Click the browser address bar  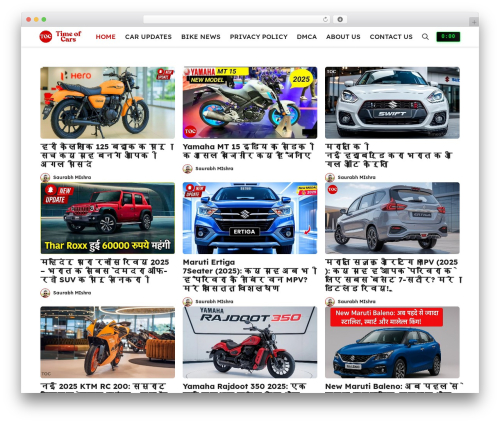[236, 20]
